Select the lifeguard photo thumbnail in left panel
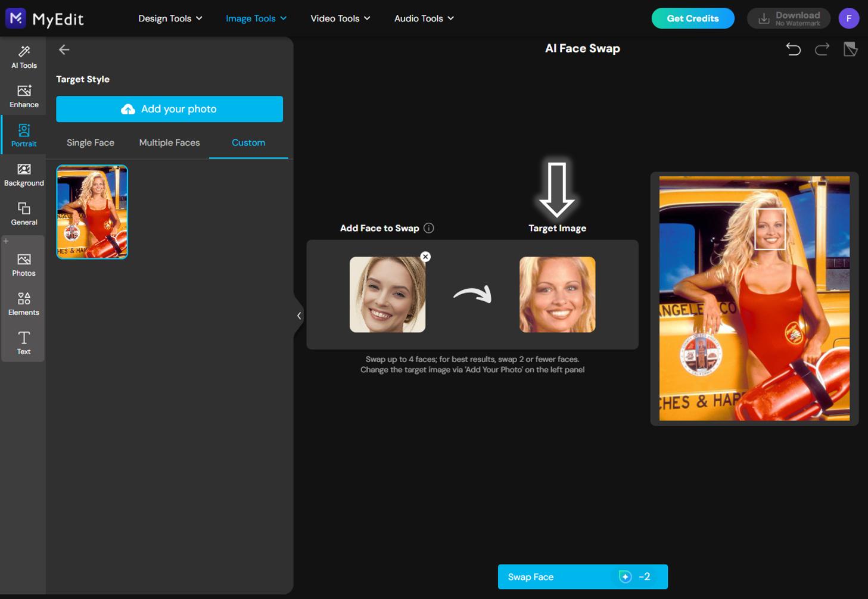The image size is (868, 599). click(92, 212)
